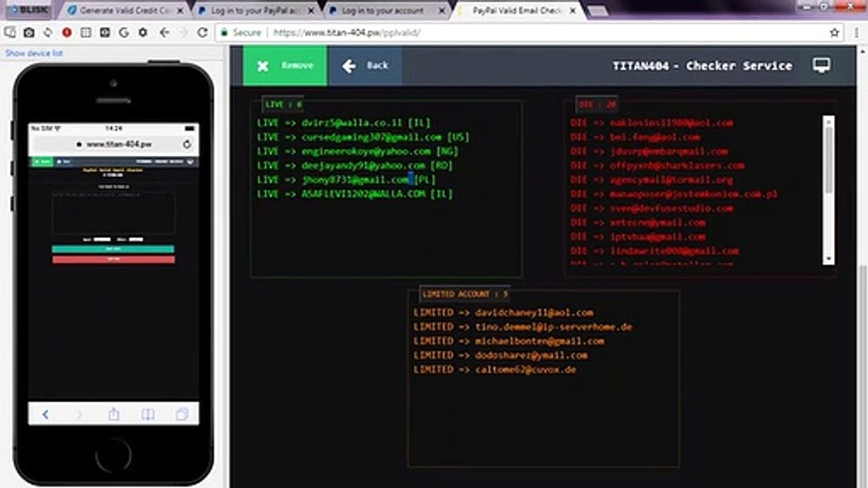Click the DIE list scrollbar down arrow
This screenshot has height=488, width=868.
point(829,260)
